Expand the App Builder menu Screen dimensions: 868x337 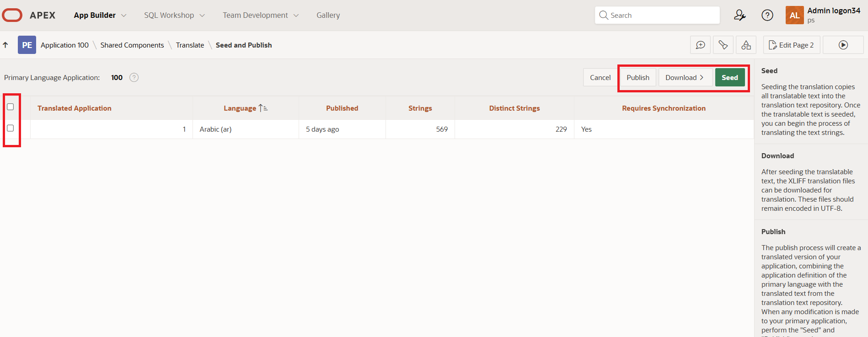pos(100,15)
